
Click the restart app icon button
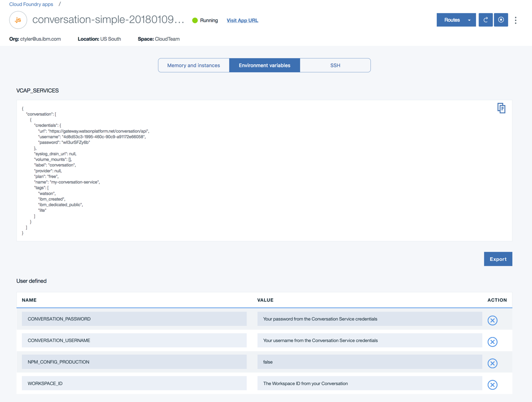point(485,20)
